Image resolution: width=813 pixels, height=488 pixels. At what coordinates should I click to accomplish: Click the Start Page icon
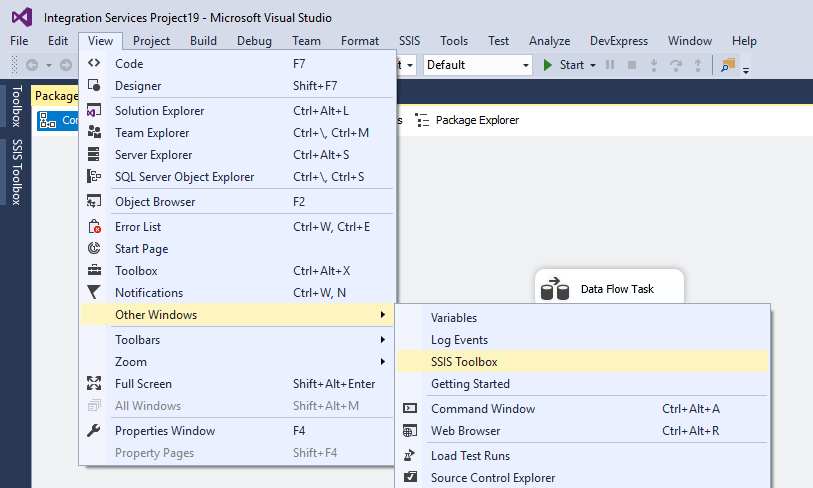pos(94,248)
